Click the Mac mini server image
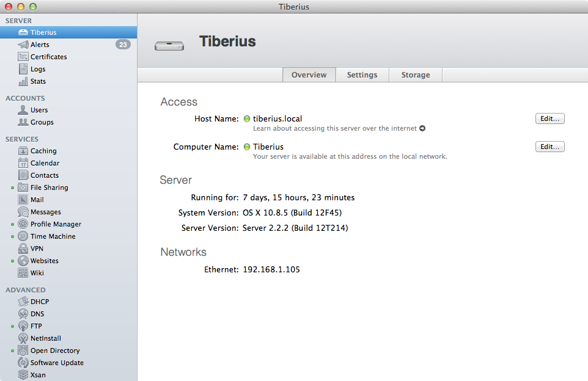The height and width of the screenshot is (381, 588). click(169, 46)
